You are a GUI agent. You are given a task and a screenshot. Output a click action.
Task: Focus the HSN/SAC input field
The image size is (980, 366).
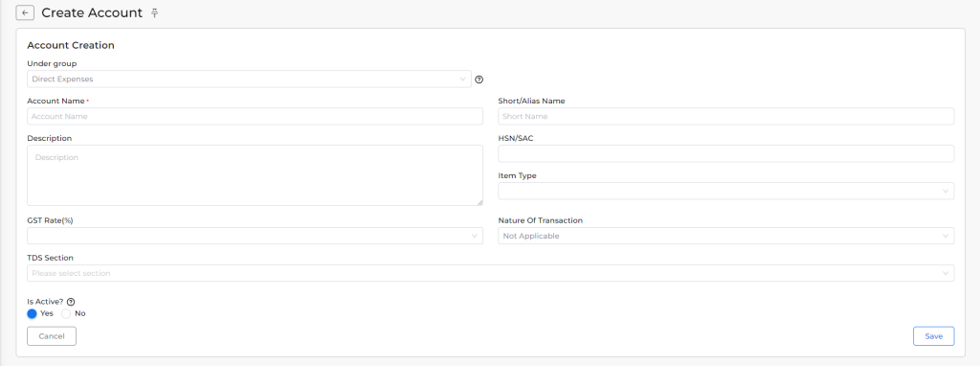coord(725,153)
